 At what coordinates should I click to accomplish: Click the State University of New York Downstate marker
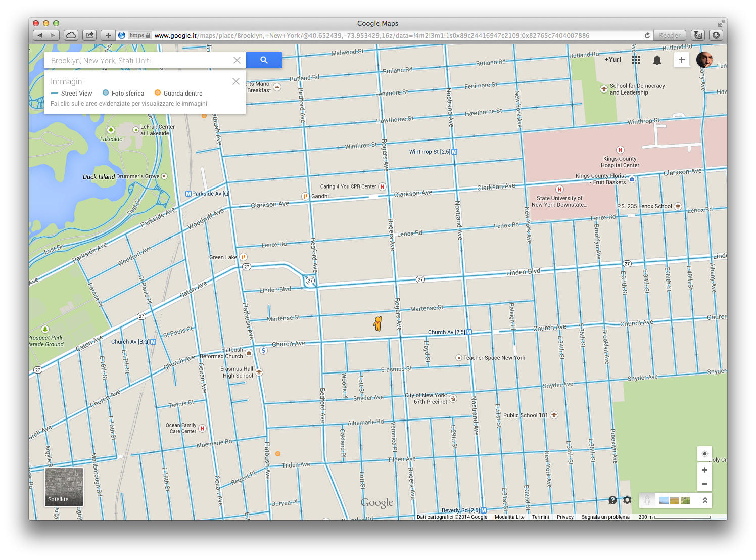click(x=559, y=189)
